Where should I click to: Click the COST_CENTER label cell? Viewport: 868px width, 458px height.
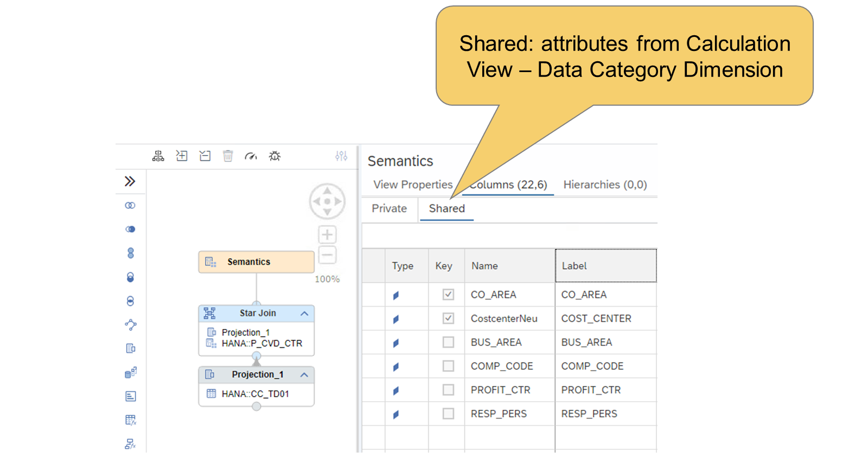[606, 319]
